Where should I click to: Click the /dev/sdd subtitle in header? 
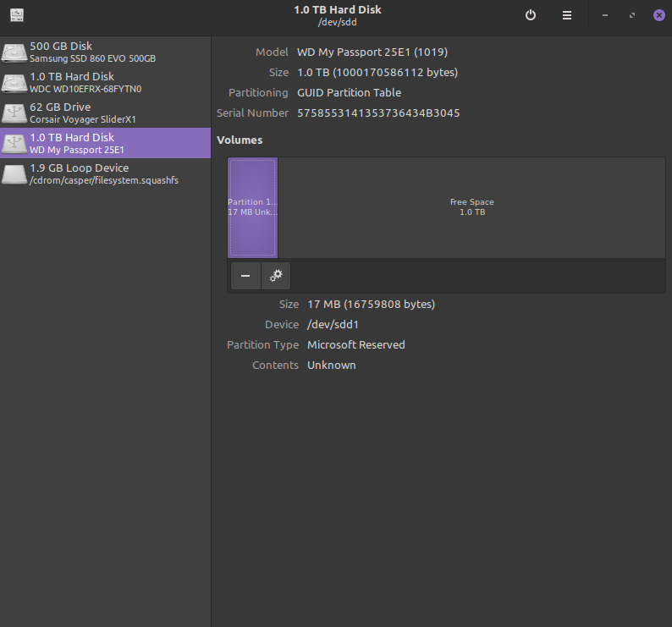click(x=338, y=22)
